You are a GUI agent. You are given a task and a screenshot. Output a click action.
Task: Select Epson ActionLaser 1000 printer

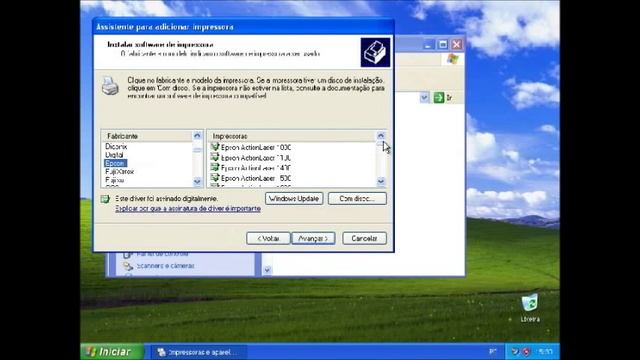tap(256, 147)
